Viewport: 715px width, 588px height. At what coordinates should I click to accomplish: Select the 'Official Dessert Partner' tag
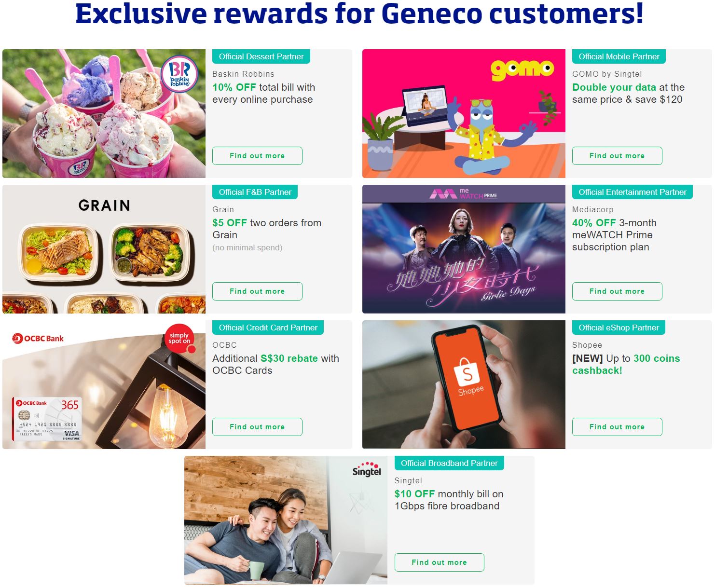pyautogui.click(x=261, y=56)
